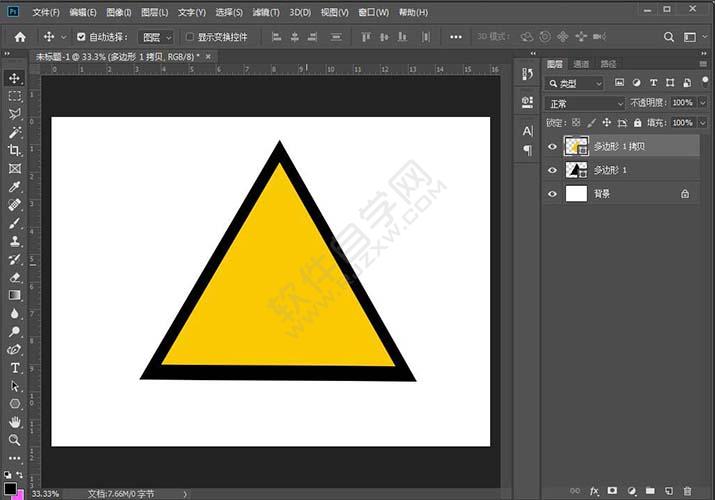The width and height of the screenshot is (715, 500).
Task: Enable the 显示变换控件 checkbox
Action: (190, 37)
